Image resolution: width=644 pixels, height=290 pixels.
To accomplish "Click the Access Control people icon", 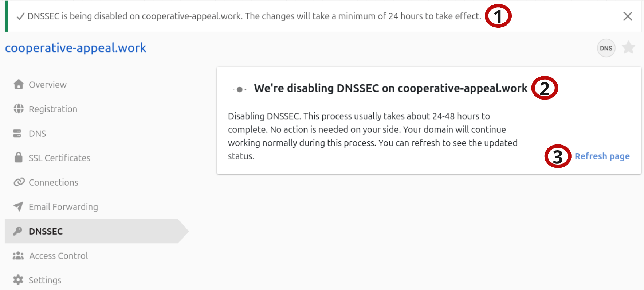I will click(18, 255).
